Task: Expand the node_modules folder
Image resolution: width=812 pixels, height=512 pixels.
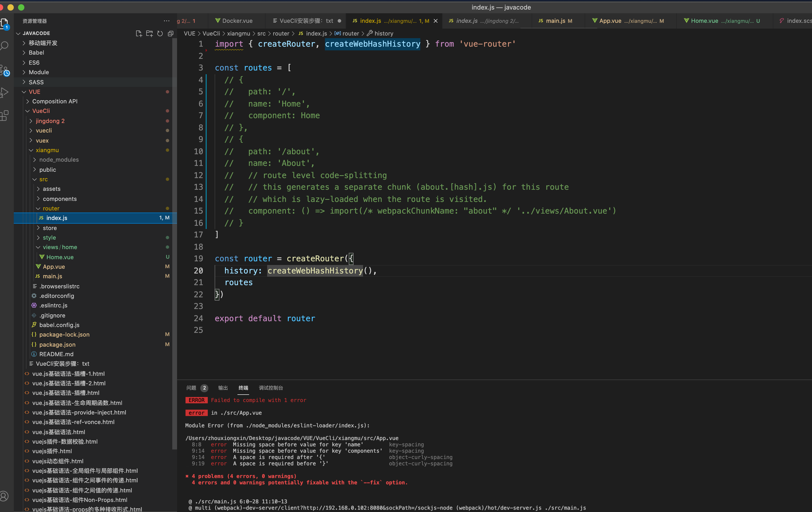Action: [35, 160]
